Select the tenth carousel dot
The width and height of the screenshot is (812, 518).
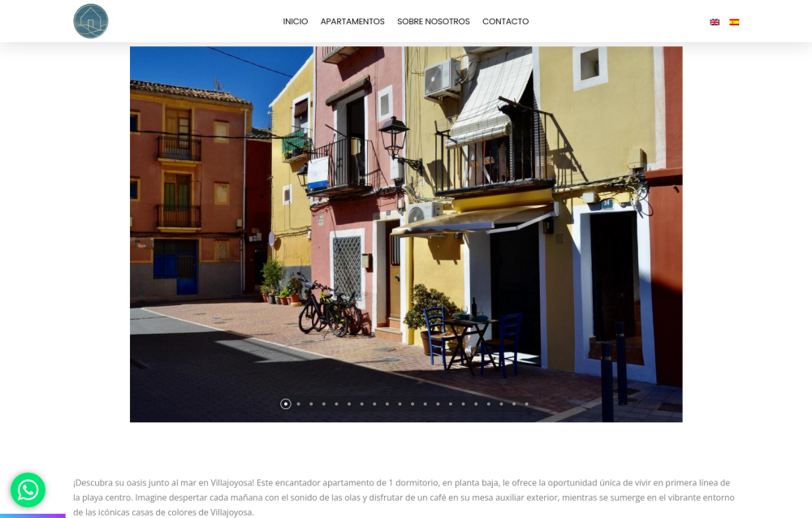point(400,404)
